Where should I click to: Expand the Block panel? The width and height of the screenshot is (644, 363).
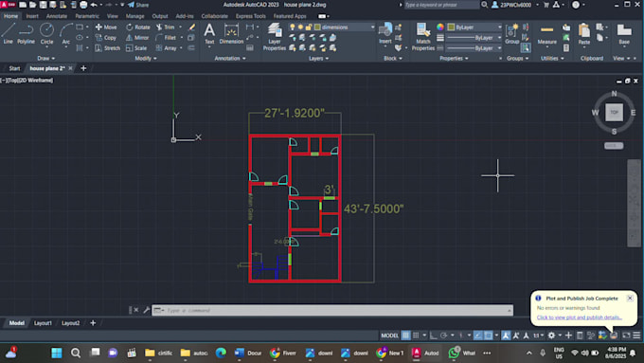point(393,59)
